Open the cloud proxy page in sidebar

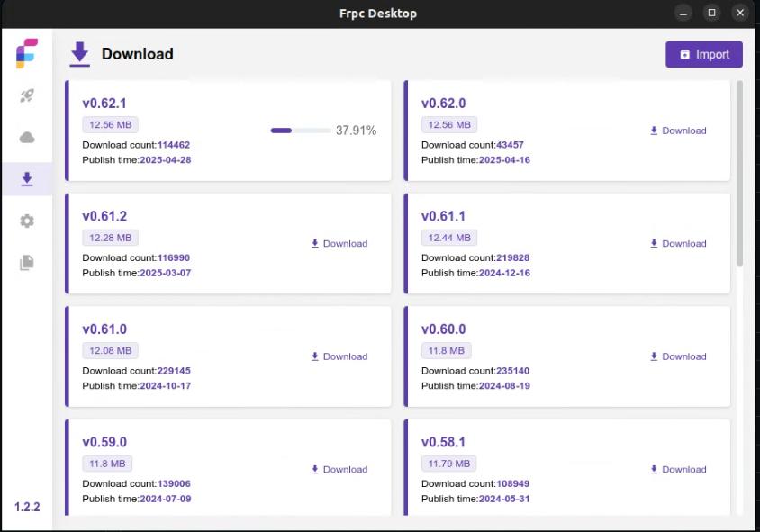pos(27,138)
